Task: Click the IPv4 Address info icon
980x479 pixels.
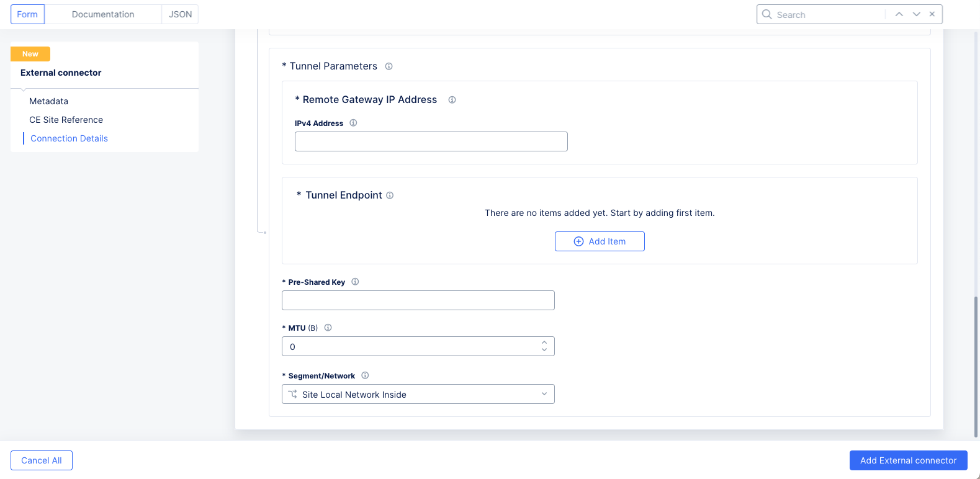Action: coord(353,123)
